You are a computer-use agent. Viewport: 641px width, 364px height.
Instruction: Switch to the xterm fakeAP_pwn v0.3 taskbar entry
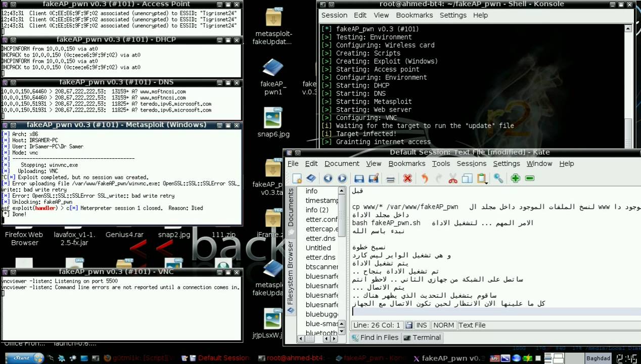449,358
